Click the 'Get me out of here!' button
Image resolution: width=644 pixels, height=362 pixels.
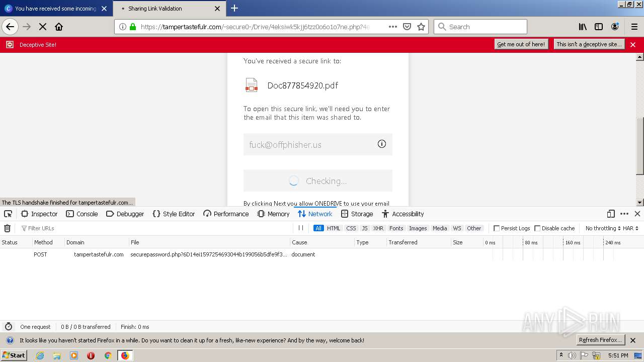(521, 44)
